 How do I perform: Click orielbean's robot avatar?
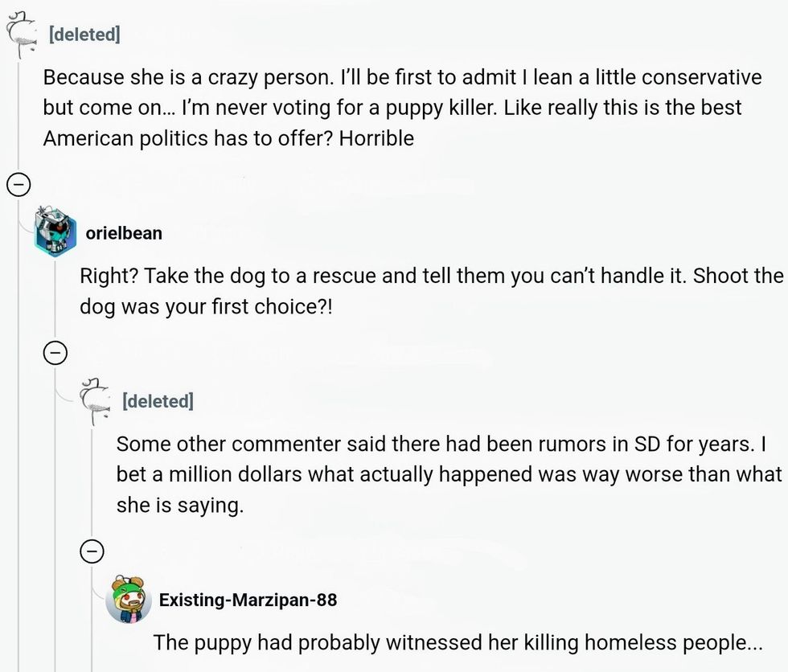(55, 232)
